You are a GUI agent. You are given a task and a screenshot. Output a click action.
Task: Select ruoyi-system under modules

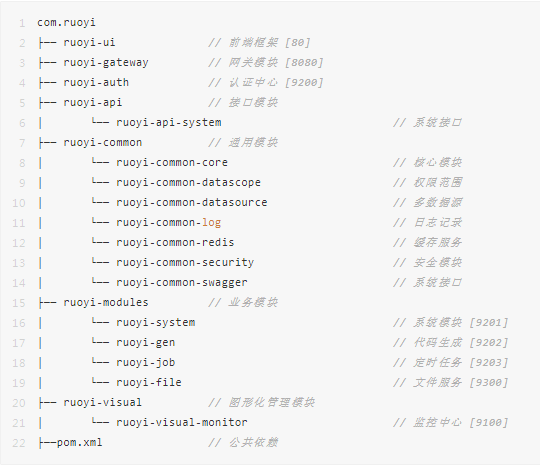[x=156, y=322]
